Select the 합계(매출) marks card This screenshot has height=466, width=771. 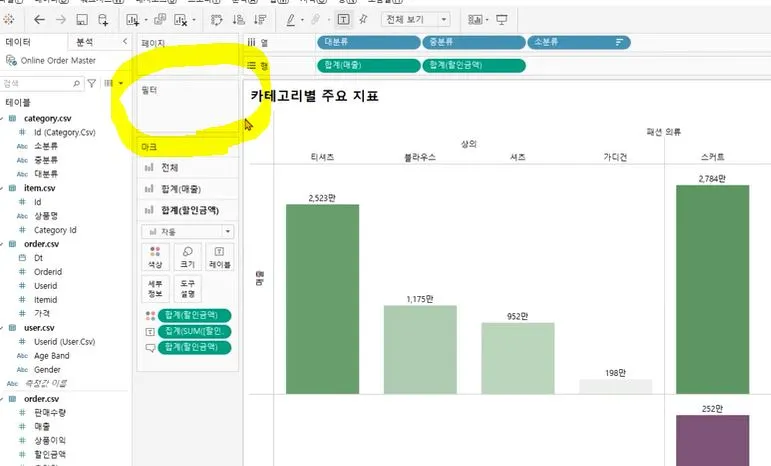[x=187, y=189]
